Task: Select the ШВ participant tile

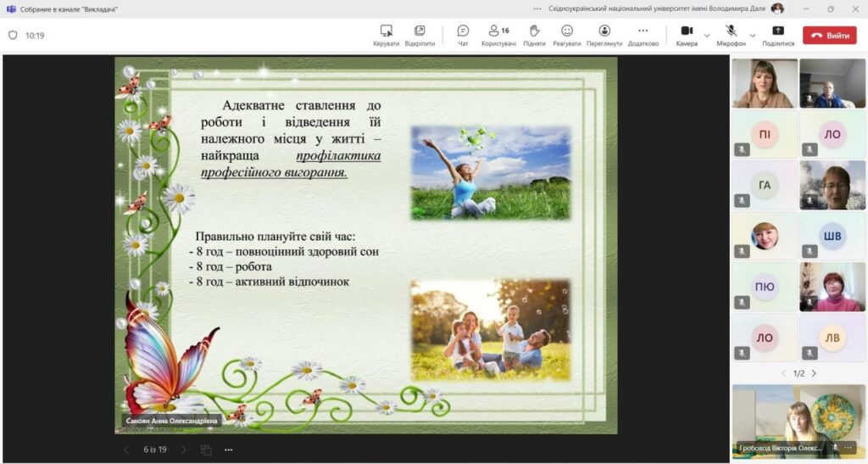Action: [x=832, y=236]
